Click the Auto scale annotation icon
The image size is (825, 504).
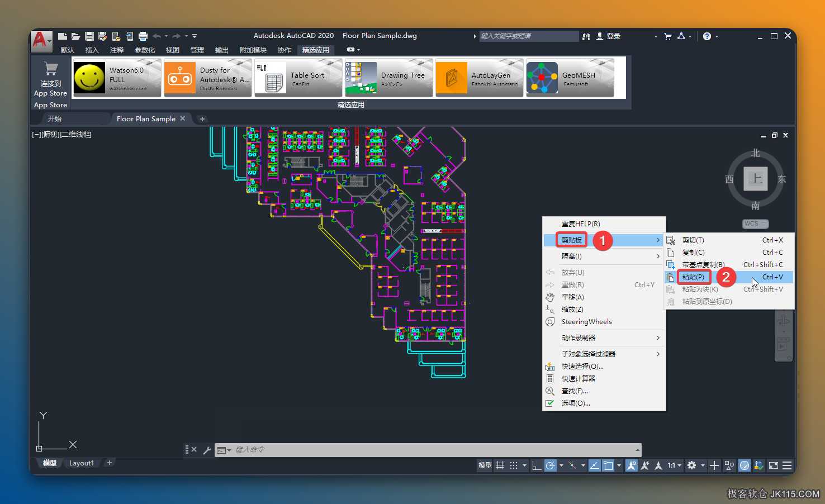click(644, 465)
